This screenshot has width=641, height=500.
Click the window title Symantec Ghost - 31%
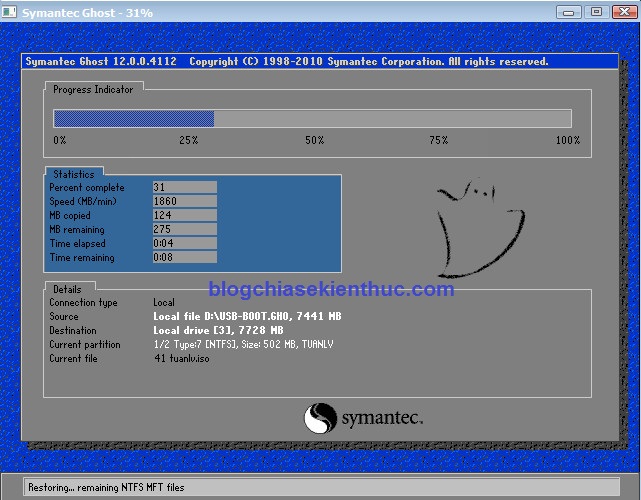click(87, 13)
